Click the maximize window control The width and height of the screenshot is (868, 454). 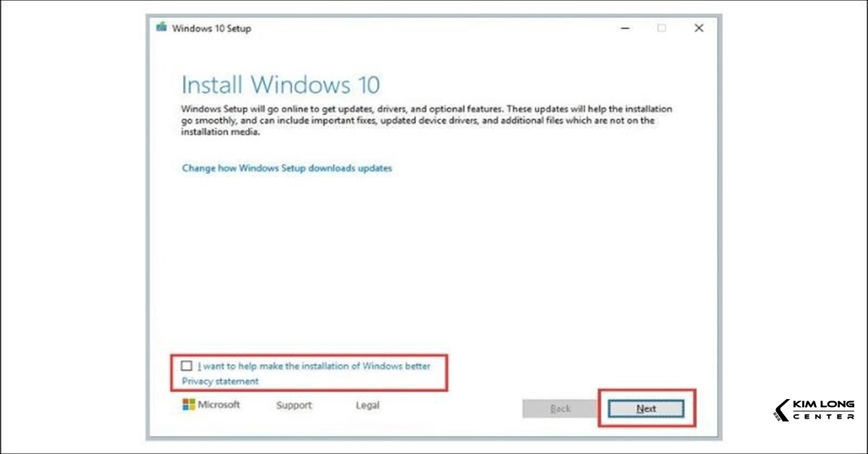coord(661,27)
